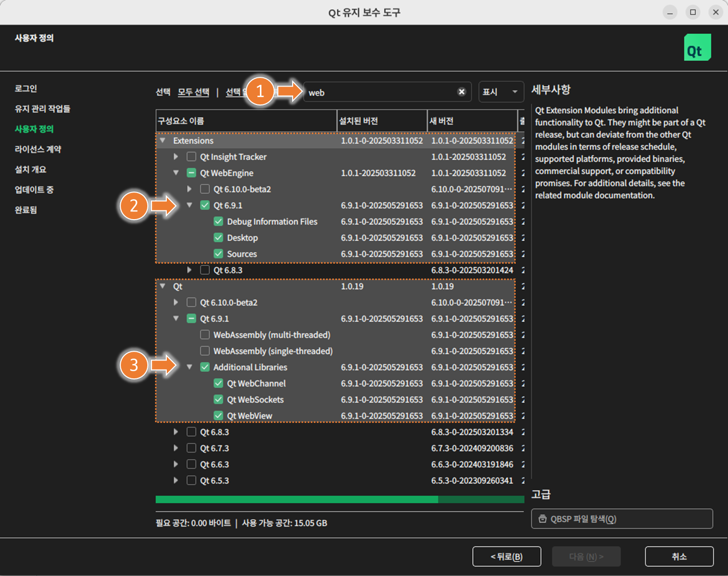Select the Qt 6.8.3 row under Qt
The width and height of the screenshot is (728, 576).
point(340,432)
